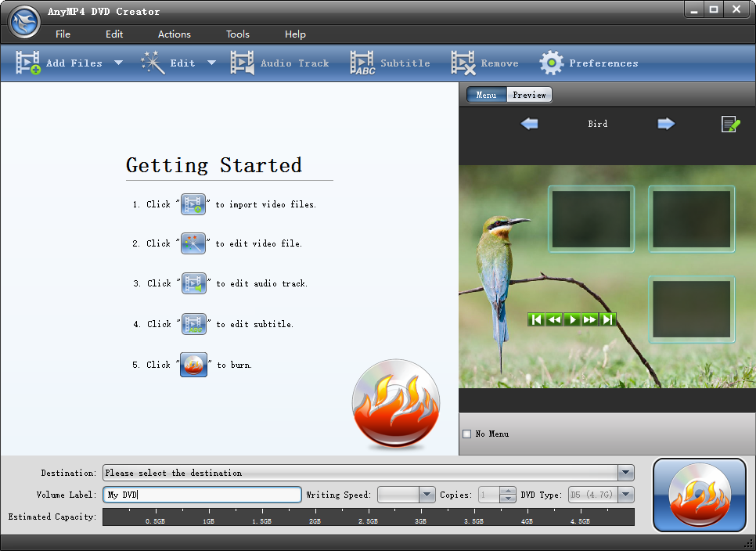Click the next menu arrow beside Bird
This screenshot has width=756, height=551.
665,124
